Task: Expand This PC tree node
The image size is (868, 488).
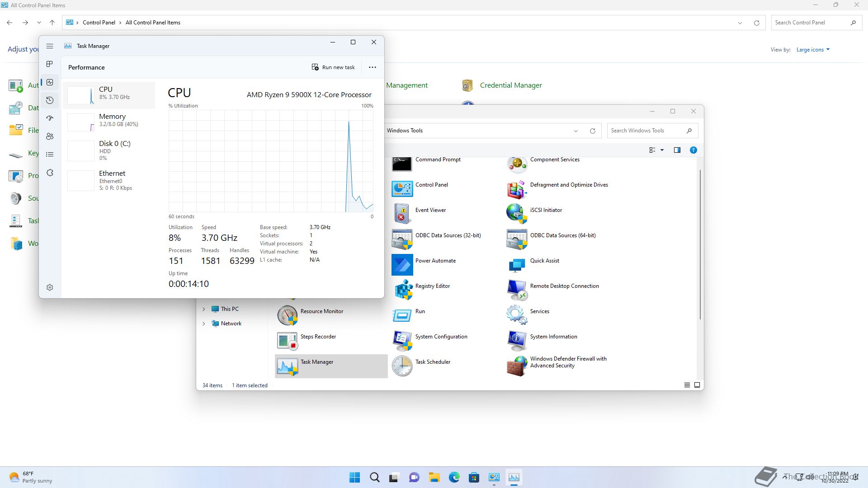Action: (x=203, y=309)
